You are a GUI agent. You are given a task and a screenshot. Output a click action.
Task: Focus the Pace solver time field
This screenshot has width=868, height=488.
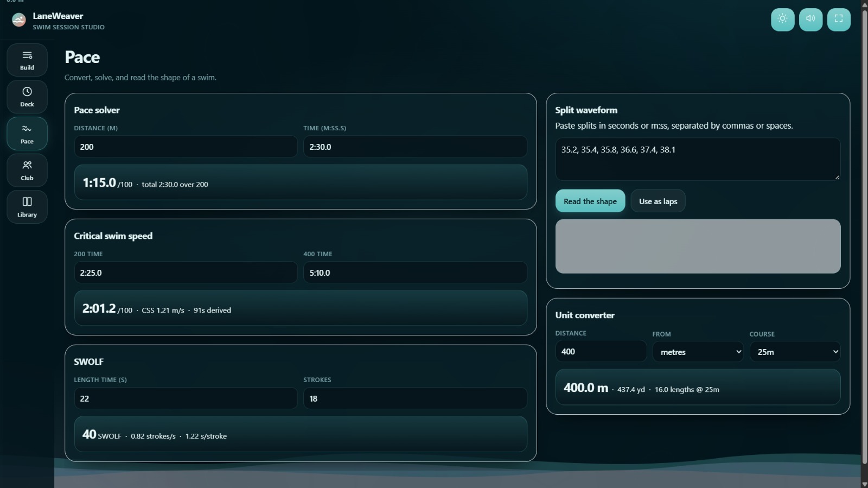pos(415,147)
